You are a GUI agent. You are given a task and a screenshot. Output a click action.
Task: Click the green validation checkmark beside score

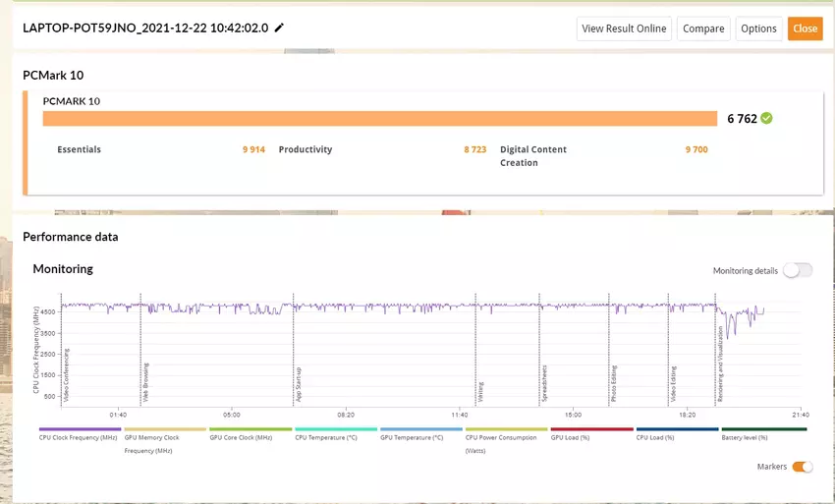(766, 118)
